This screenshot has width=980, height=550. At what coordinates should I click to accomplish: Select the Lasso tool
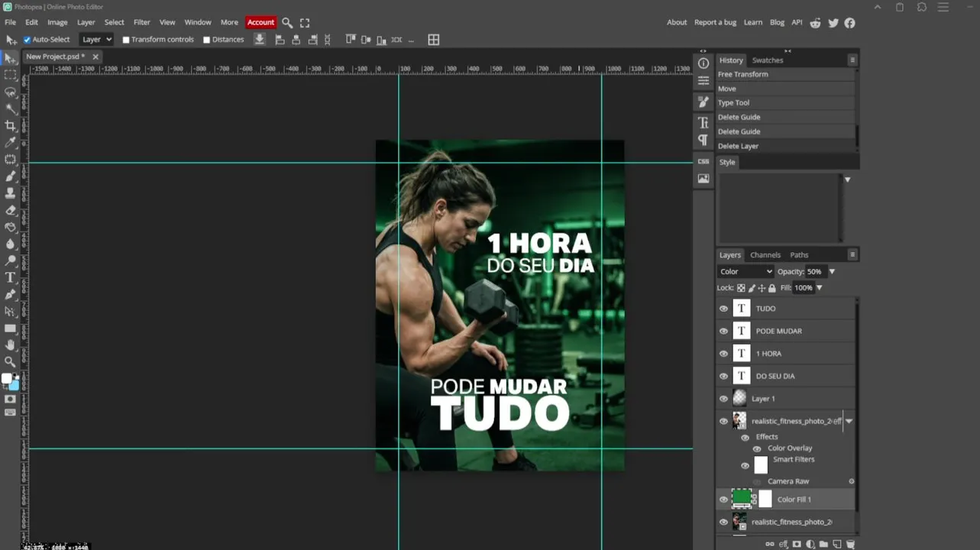click(10, 92)
